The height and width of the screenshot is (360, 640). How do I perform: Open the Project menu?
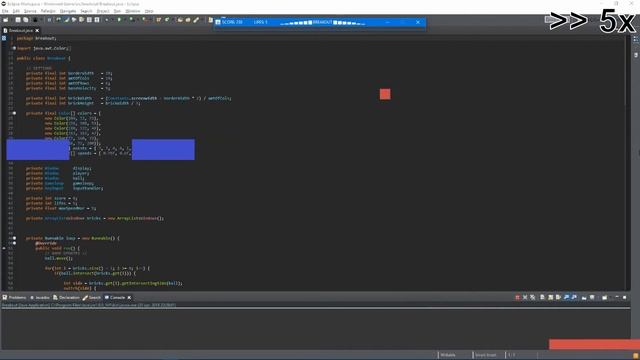click(103, 11)
